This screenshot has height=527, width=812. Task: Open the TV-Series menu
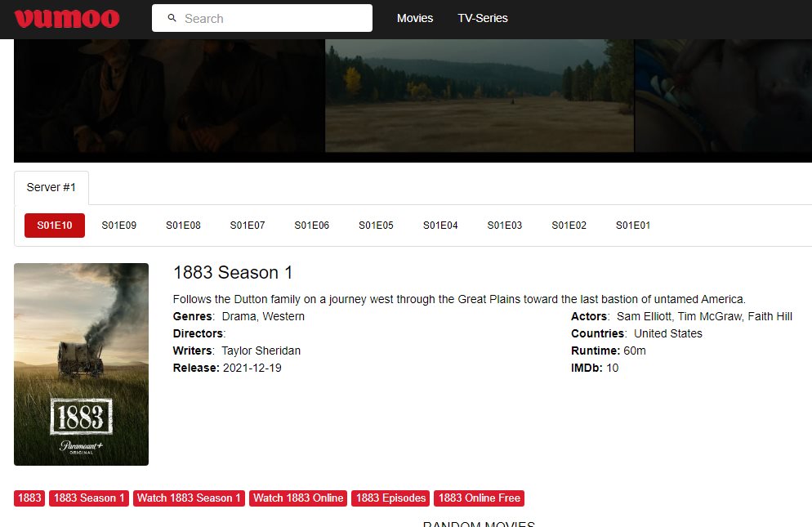pos(482,18)
